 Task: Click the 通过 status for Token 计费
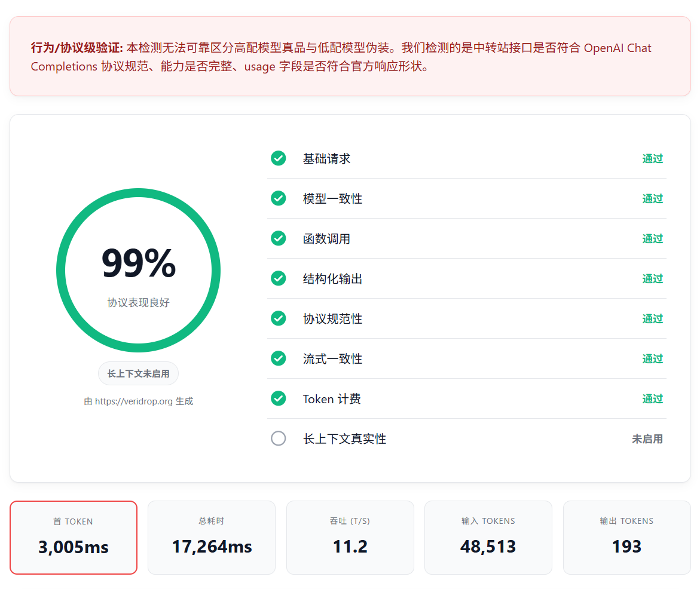tap(652, 399)
